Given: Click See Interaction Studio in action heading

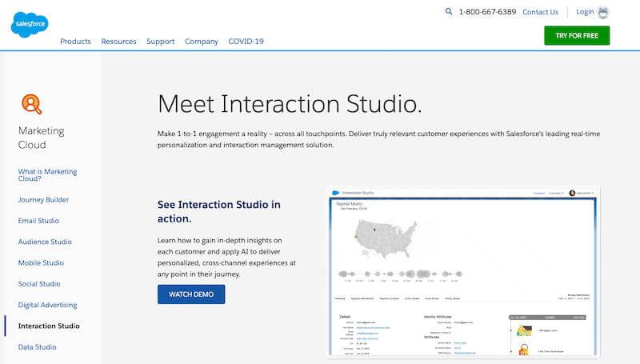Looking at the screenshot, I should (219, 211).
